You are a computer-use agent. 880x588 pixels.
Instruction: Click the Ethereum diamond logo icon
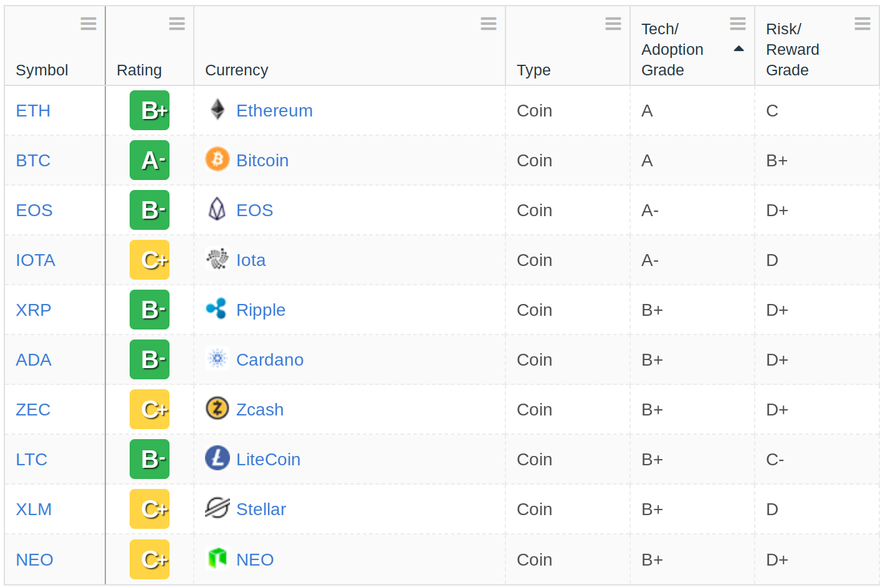(x=218, y=110)
